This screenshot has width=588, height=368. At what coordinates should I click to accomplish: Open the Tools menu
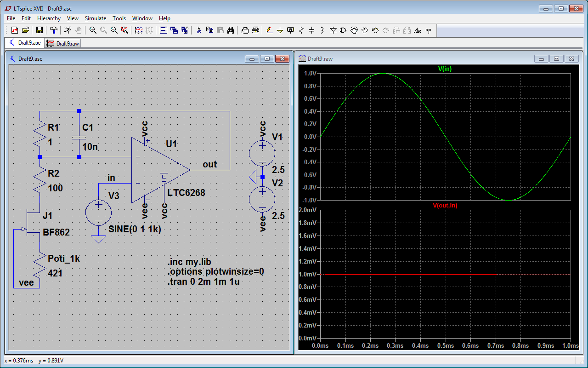point(119,18)
